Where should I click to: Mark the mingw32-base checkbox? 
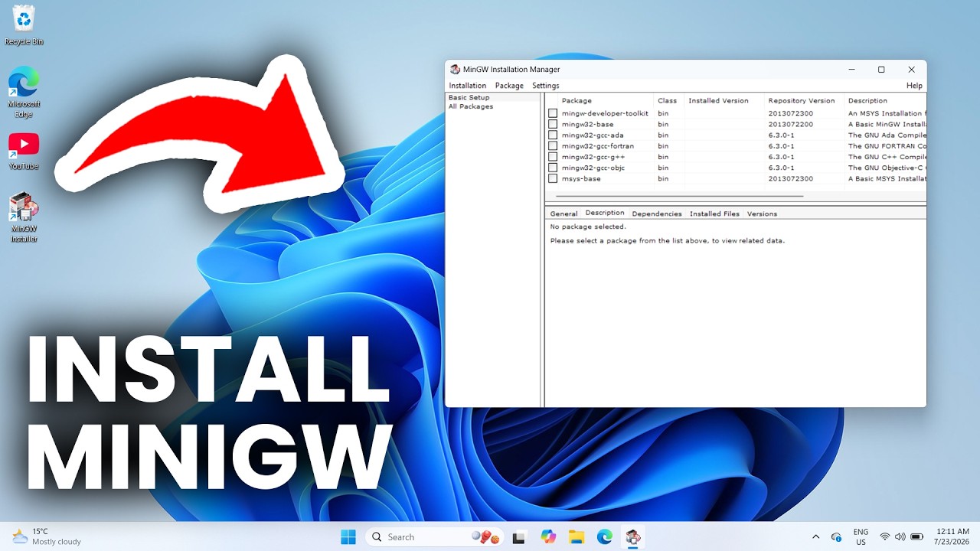click(553, 124)
